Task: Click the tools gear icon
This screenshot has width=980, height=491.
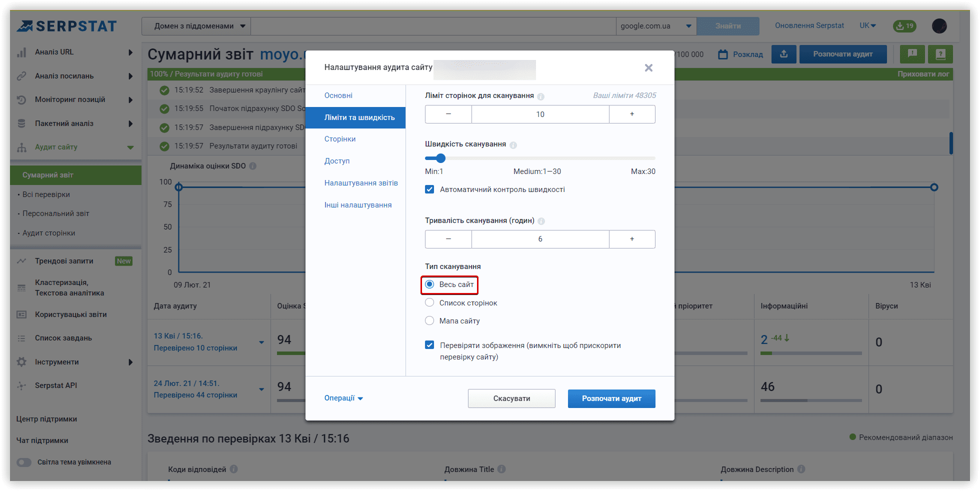Action: point(21,361)
